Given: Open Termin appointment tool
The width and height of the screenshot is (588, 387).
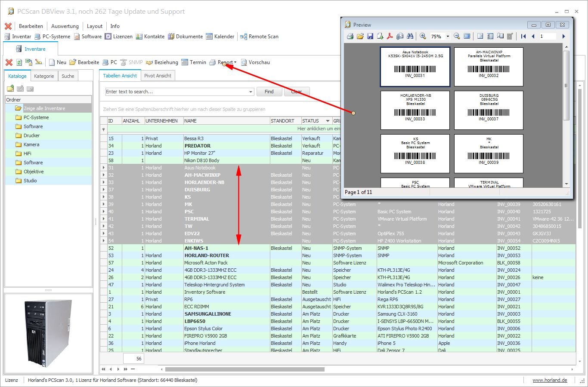Looking at the screenshot, I should tap(194, 62).
